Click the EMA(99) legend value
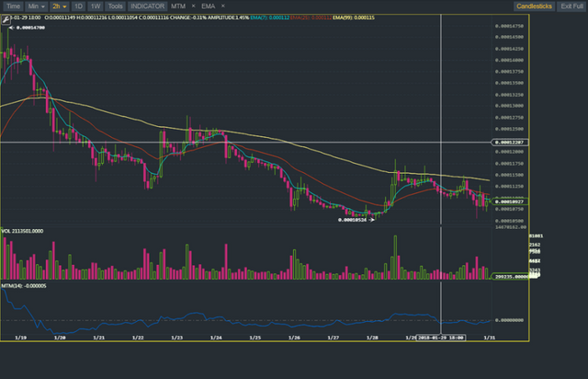Screen dimensions: 588x379 [x=354, y=17]
